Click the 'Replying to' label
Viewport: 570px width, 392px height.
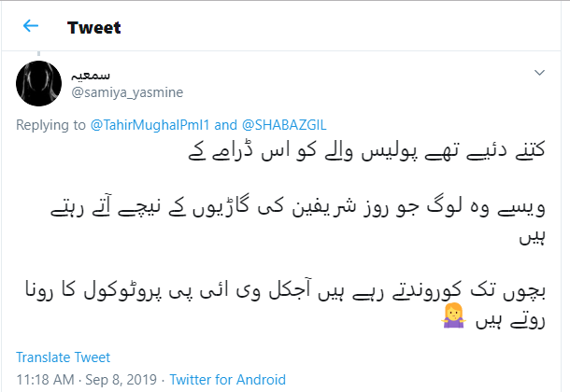point(51,124)
